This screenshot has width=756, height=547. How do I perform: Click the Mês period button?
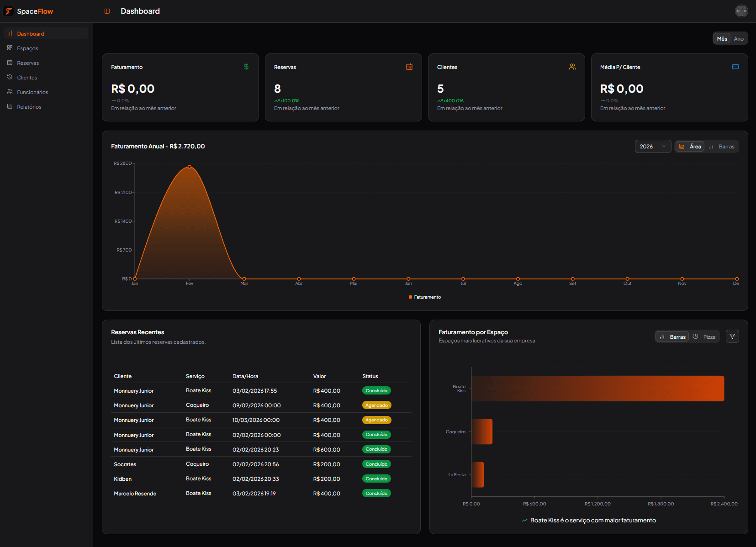pyautogui.click(x=722, y=38)
